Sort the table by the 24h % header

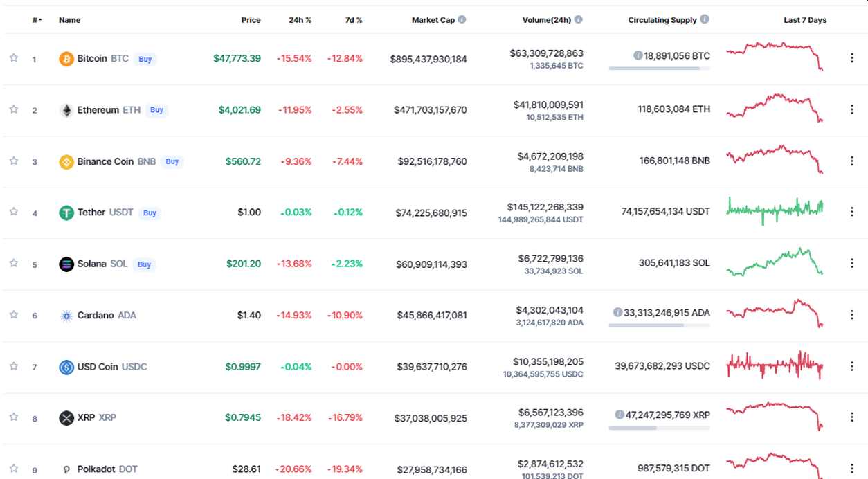click(300, 20)
